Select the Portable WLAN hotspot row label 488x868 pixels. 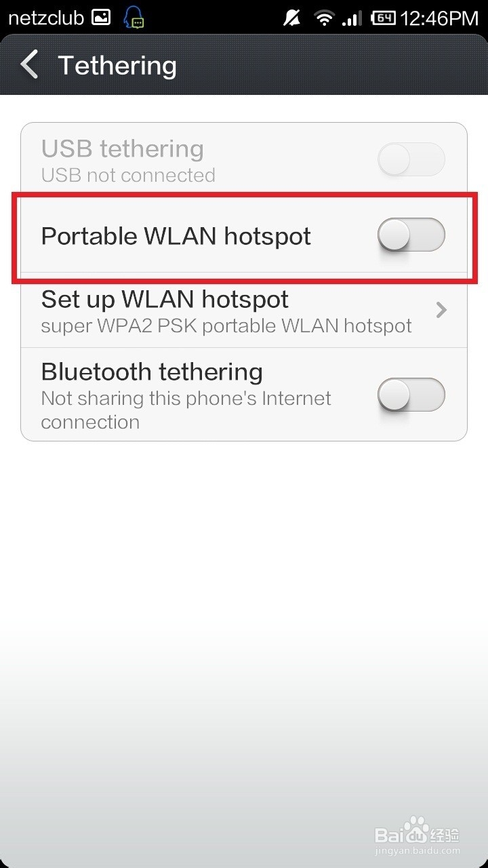pos(176,236)
